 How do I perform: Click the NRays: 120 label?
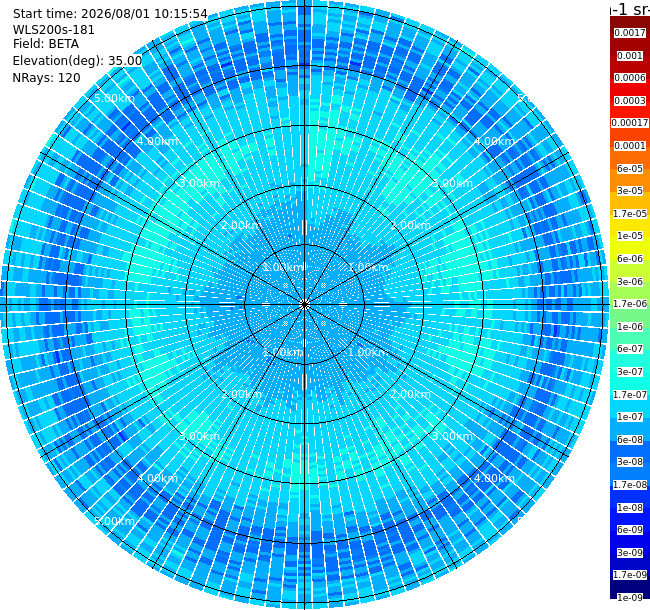point(46,77)
